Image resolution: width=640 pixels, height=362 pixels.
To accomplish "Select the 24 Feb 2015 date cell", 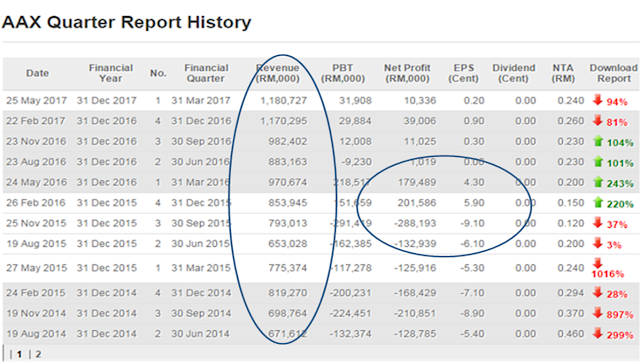I will pyautogui.click(x=36, y=293).
